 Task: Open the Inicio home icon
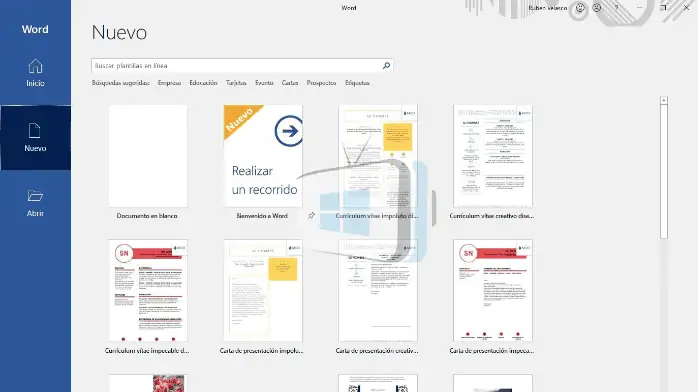coord(35,66)
